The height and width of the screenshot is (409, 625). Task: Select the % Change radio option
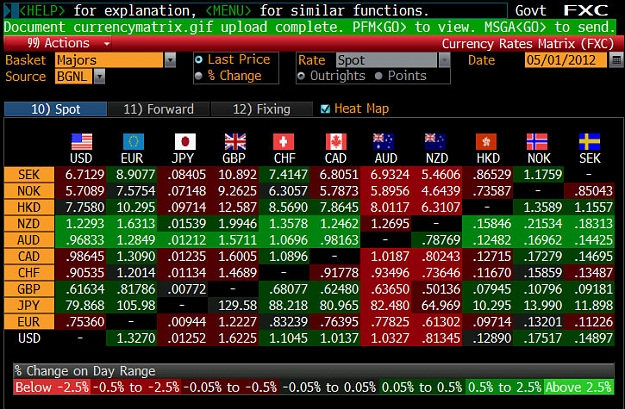[x=199, y=76]
